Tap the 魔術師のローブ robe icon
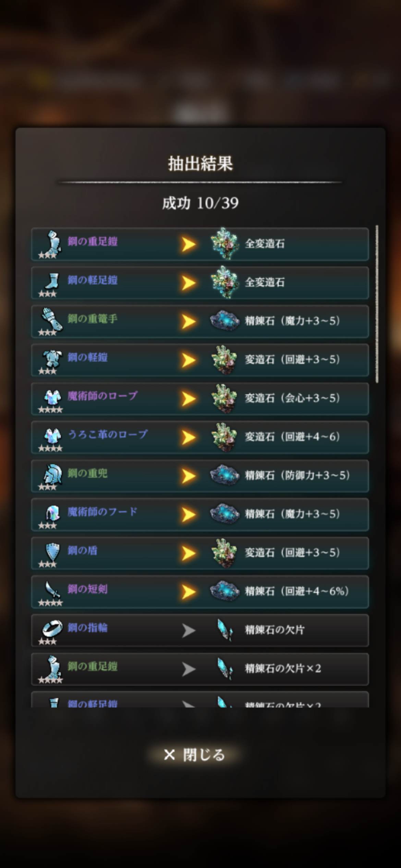This screenshot has height=868, width=401. click(x=52, y=398)
